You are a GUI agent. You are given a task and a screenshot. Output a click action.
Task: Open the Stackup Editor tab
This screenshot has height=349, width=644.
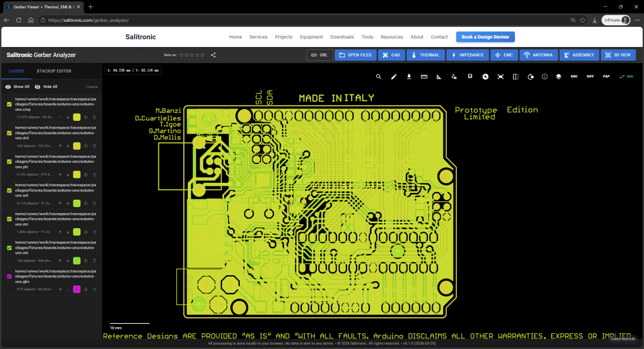[54, 71]
